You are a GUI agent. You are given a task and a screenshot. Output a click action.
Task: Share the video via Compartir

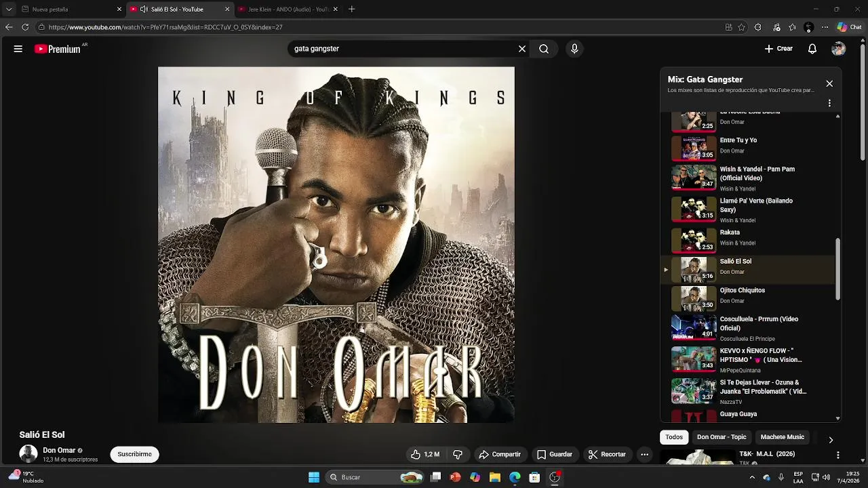pyautogui.click(x=500, y=454)
